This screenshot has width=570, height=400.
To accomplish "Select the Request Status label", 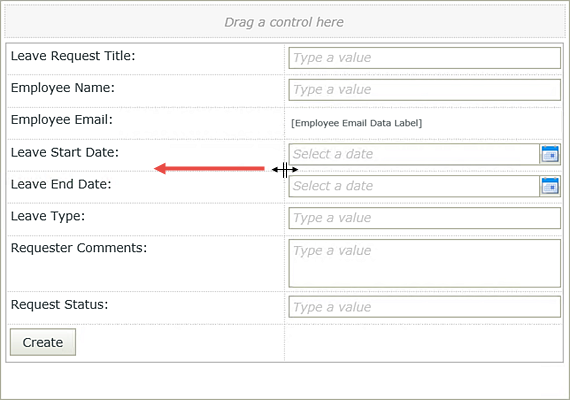I will [x=60, y=305].
